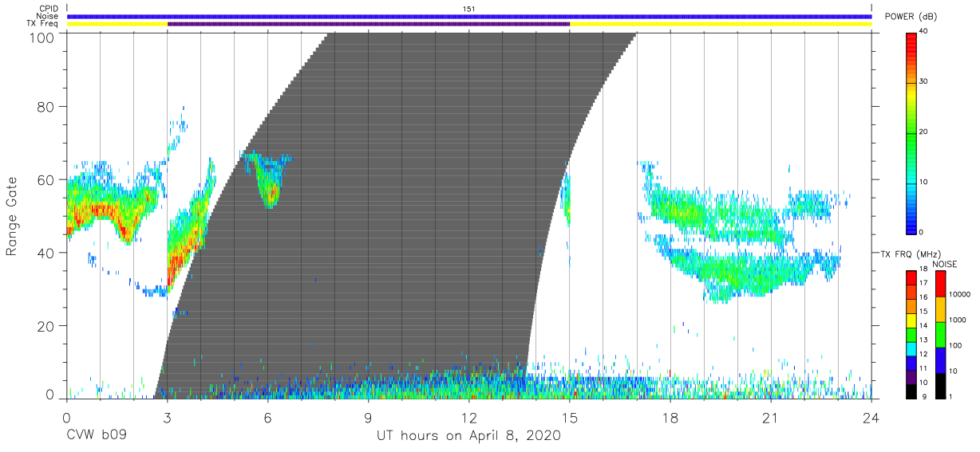Click the y-axis tick label 100

43,38
